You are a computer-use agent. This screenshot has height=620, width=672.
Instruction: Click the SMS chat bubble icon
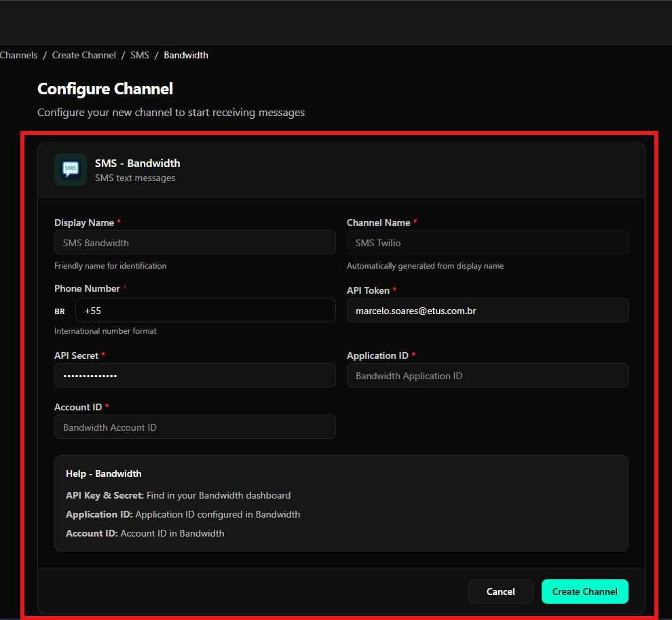[71, 170]
